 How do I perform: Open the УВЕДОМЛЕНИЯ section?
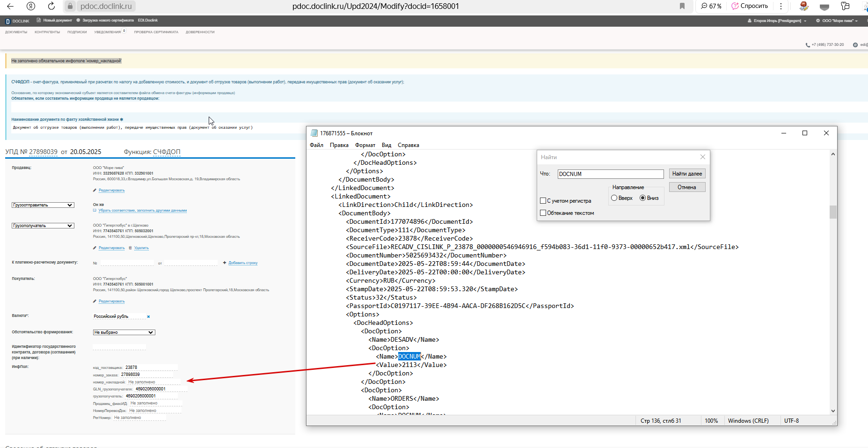[x=108, y=32]
